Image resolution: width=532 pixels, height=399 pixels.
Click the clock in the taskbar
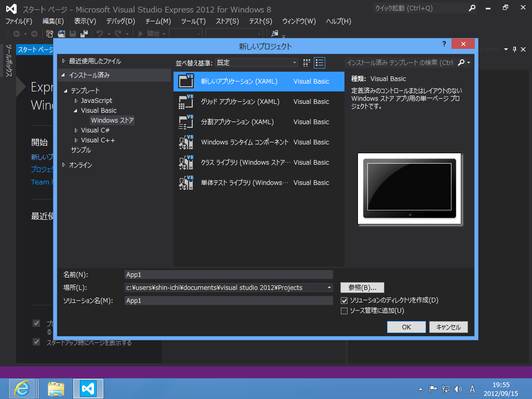(501, 389)
